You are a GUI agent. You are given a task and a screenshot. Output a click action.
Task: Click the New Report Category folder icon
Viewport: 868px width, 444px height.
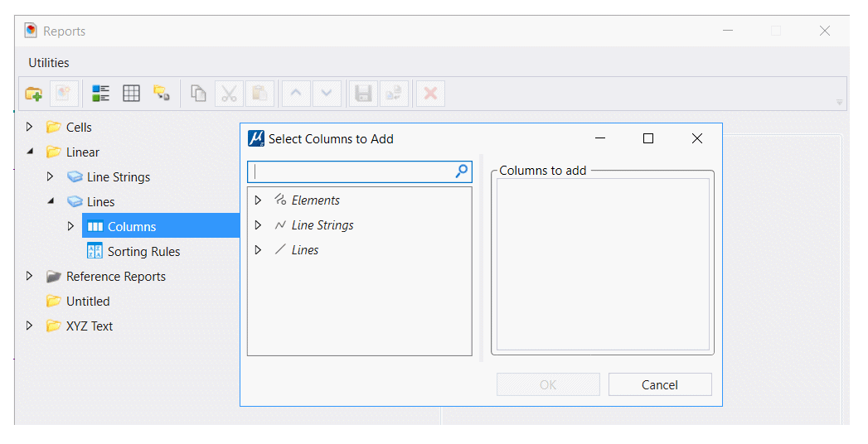34,94
